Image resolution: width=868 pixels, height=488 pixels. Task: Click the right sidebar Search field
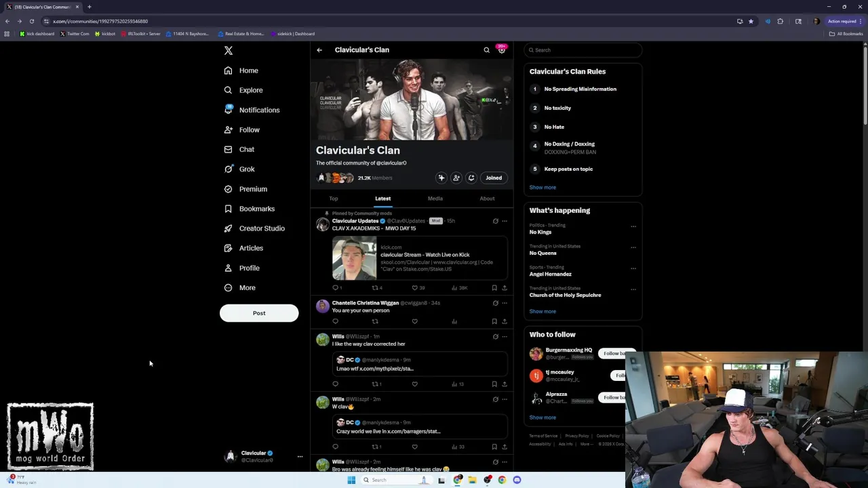tap(583, 50)
